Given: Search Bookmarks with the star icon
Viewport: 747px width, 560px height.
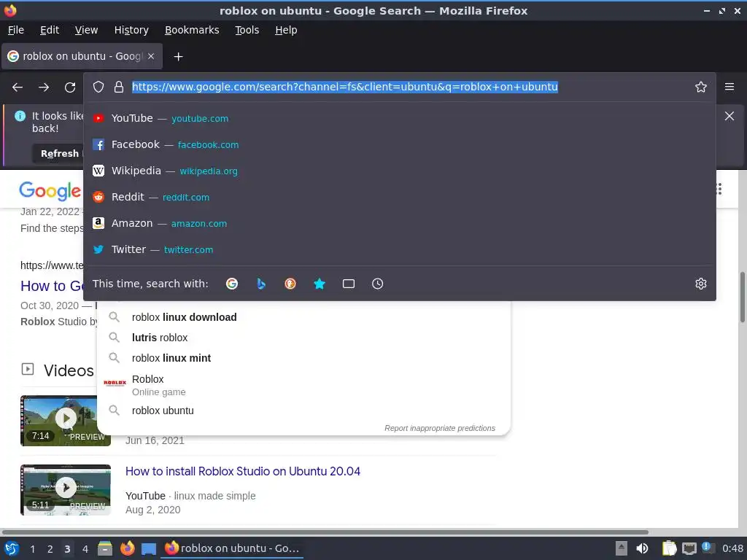Looking at the screenshot, I should point(320,284).
